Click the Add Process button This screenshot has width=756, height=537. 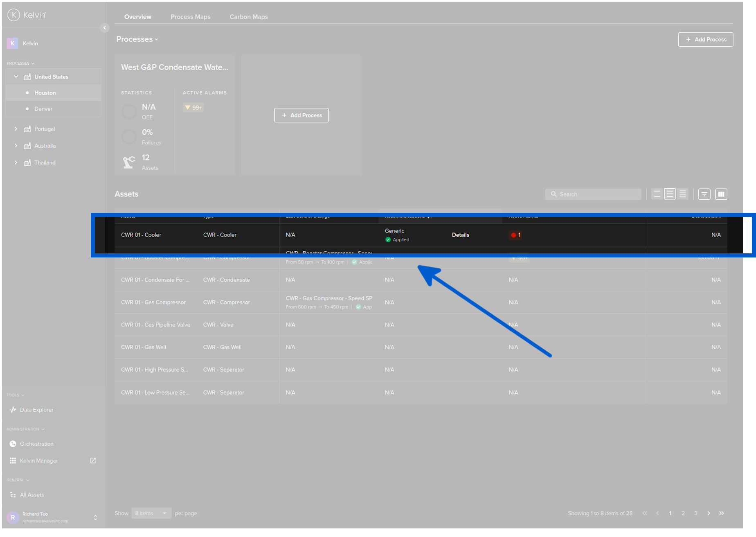705,39
